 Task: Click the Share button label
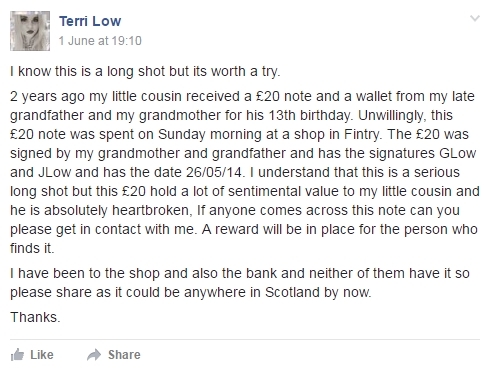124,355
